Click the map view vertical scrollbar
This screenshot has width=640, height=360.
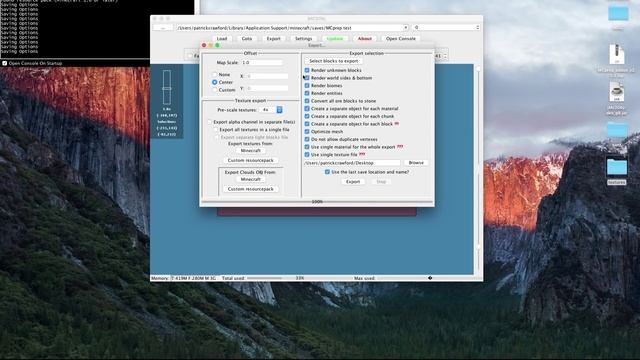click(478, 169)
